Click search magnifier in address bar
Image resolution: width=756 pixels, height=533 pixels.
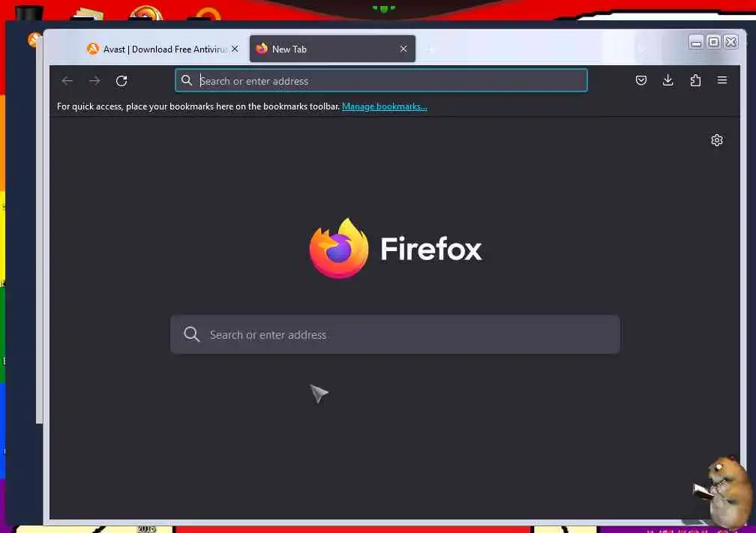click(187, 80)
